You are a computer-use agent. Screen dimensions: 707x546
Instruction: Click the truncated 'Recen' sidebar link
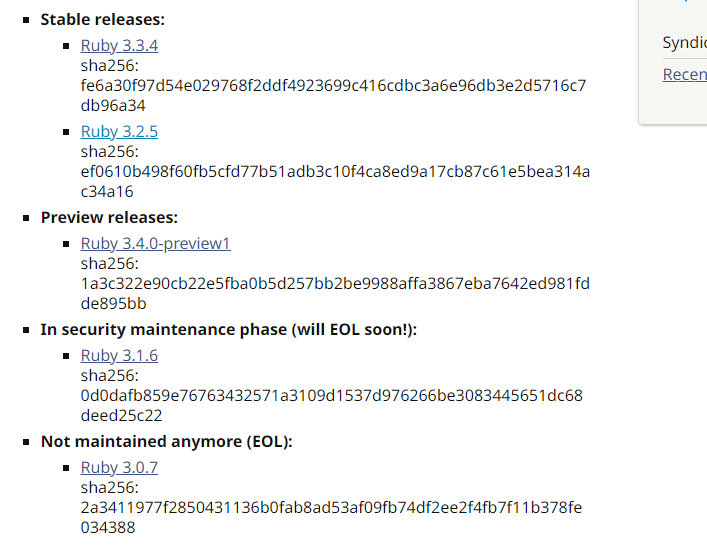click(684, 75)
